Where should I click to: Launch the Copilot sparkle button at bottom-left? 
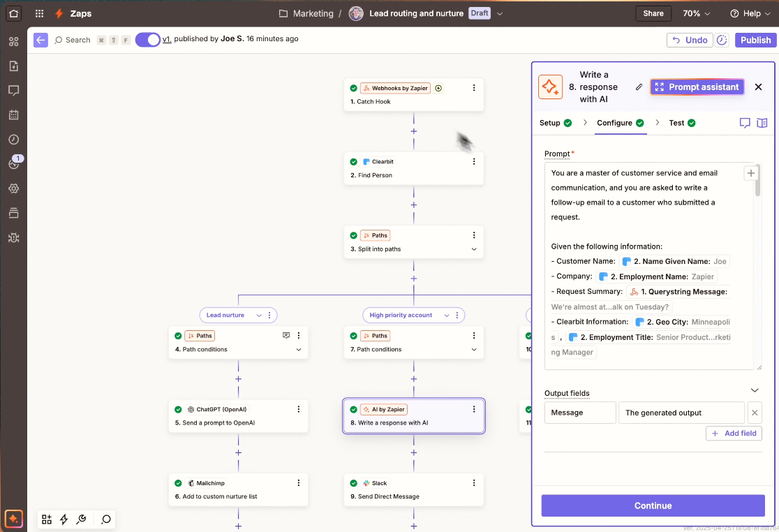(13, 519)
